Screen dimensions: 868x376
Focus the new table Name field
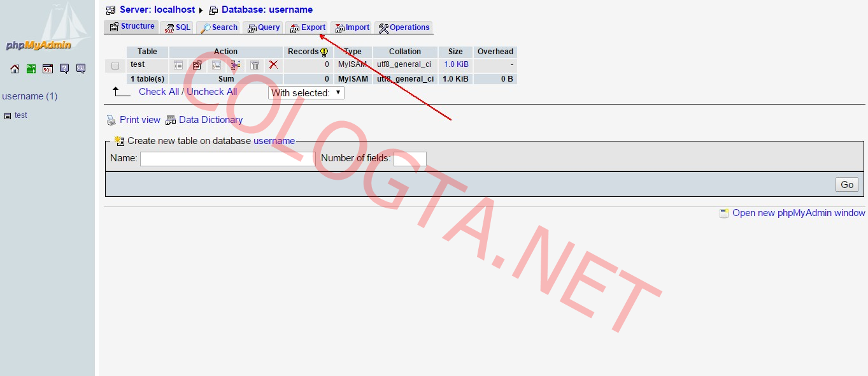[x=227, y=159]
